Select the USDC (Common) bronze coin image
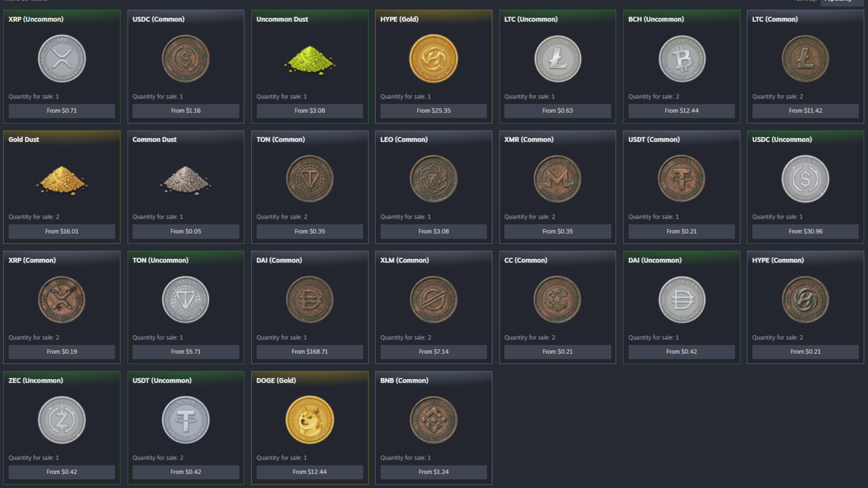The image size is (868, 488). (186, 59)
